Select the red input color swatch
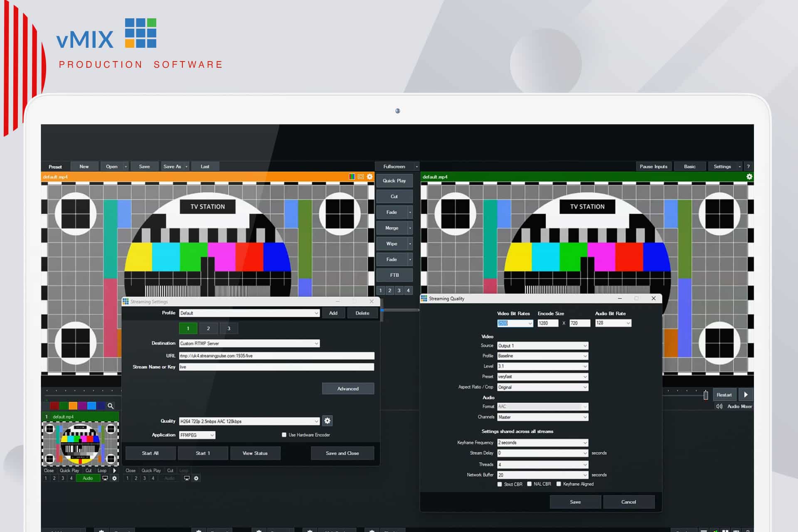This screenshot has height=532, width=798. (54, 406)
